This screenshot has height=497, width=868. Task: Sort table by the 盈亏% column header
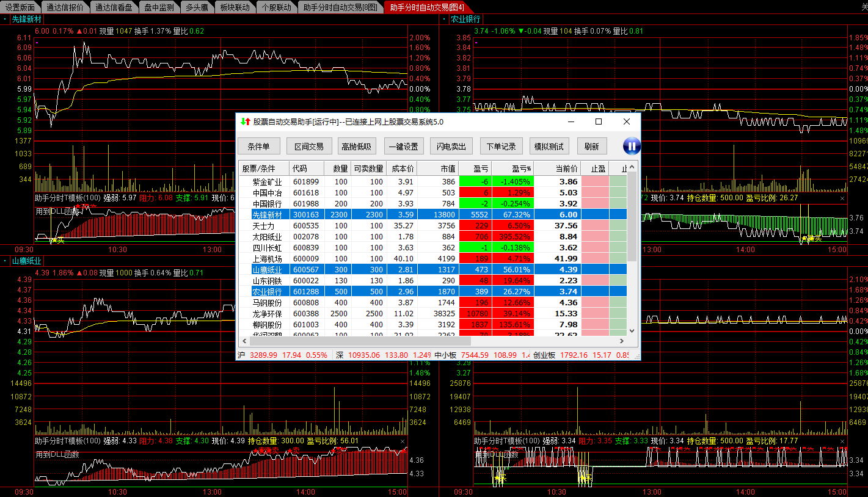tap(521, 169)
